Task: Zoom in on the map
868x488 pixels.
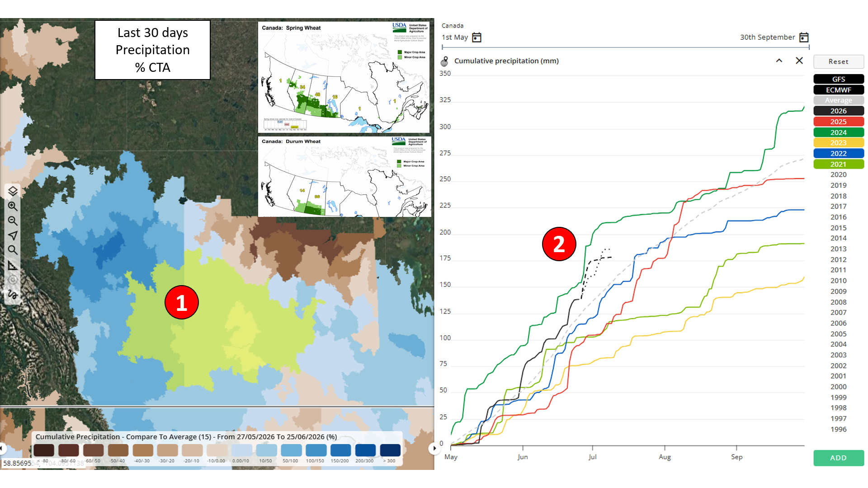Action: 13,206
